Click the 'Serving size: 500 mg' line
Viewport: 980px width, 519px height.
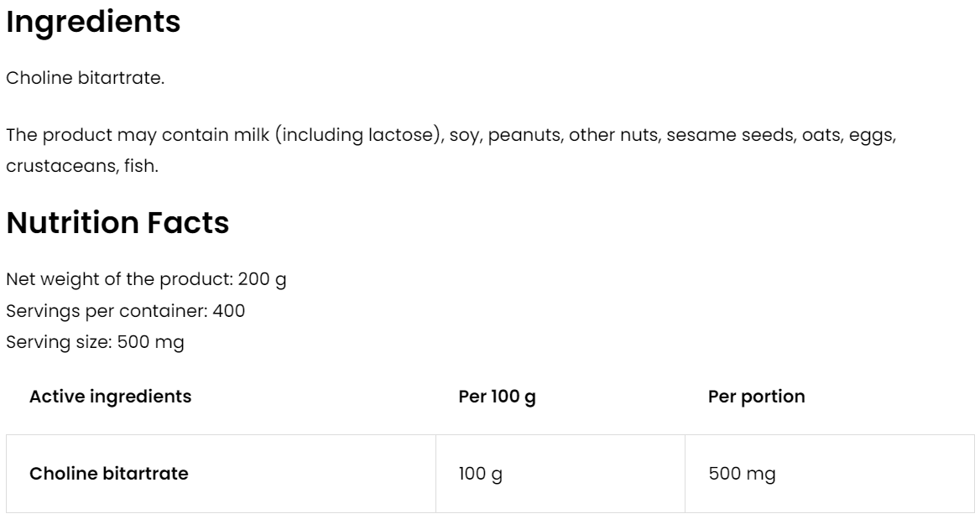pyautogui.click(x=95, y=343)
